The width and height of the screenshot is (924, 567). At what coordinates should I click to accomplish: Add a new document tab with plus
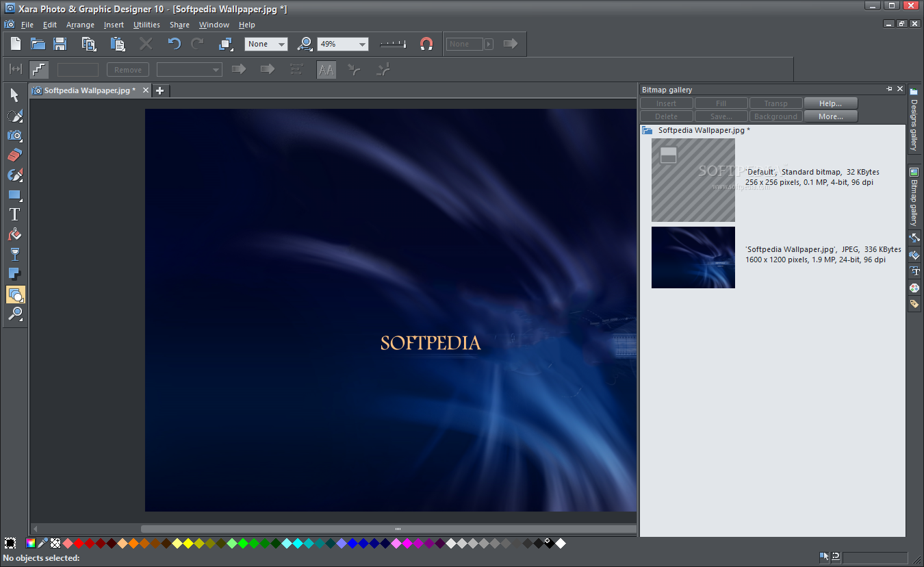click(x=159, y=90)
